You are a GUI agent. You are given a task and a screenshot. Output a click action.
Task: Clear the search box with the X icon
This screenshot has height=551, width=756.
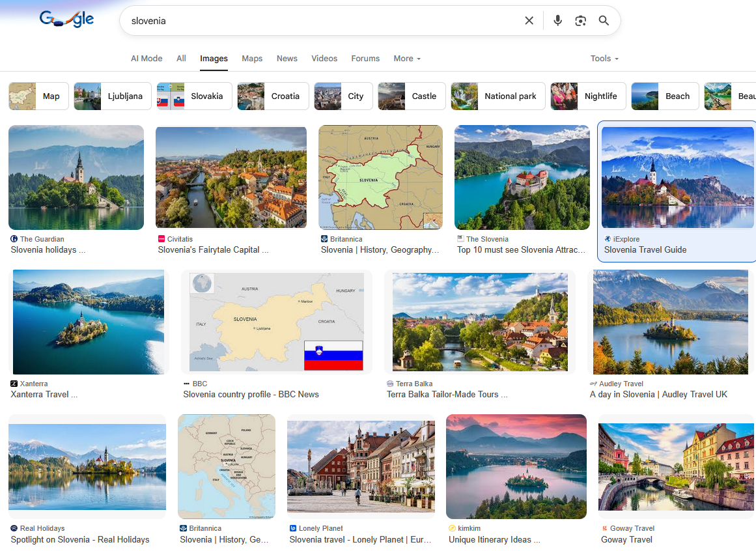coord(529,21)
